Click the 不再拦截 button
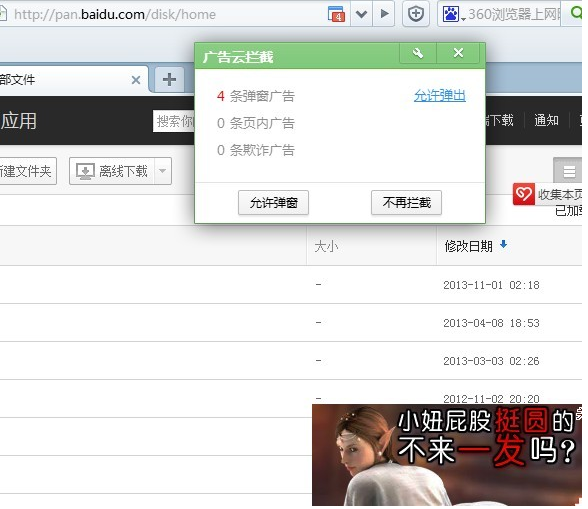 click(407, 203)
